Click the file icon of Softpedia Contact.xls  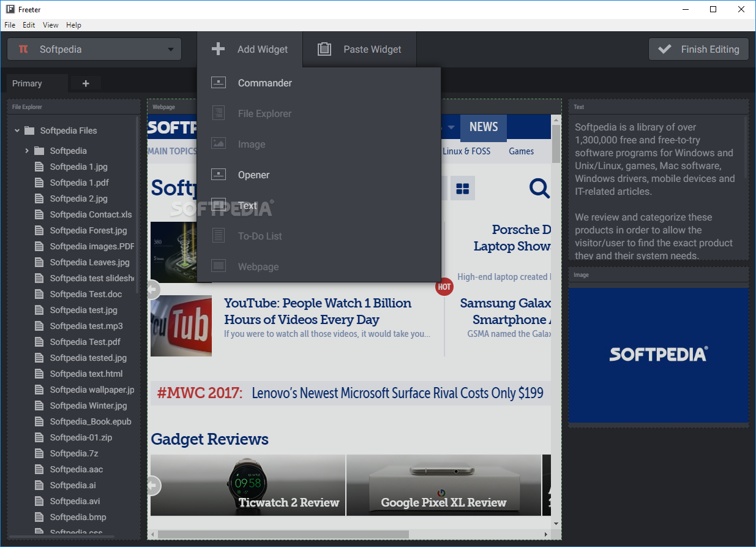click(39, 214)
